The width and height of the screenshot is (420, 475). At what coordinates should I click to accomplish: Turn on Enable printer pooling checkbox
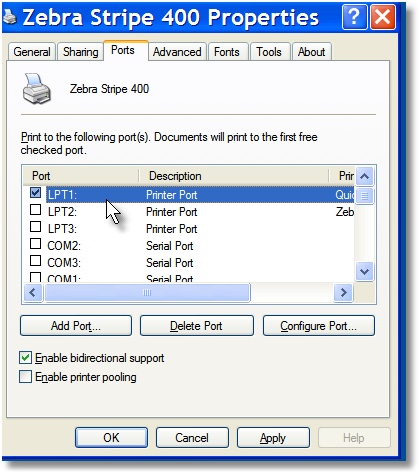tap(26, 377)
